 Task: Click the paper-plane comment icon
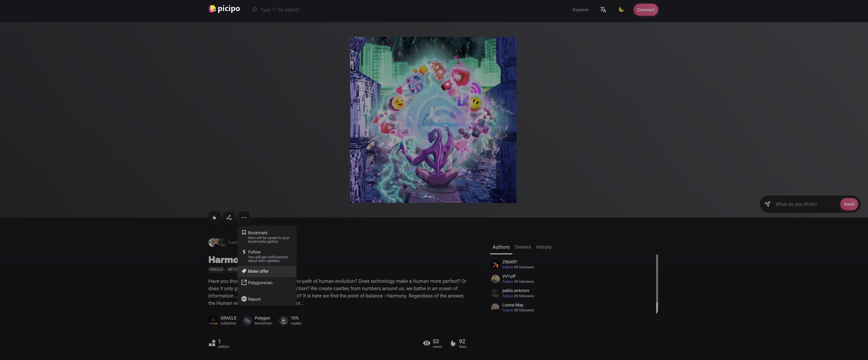point(767,204)
